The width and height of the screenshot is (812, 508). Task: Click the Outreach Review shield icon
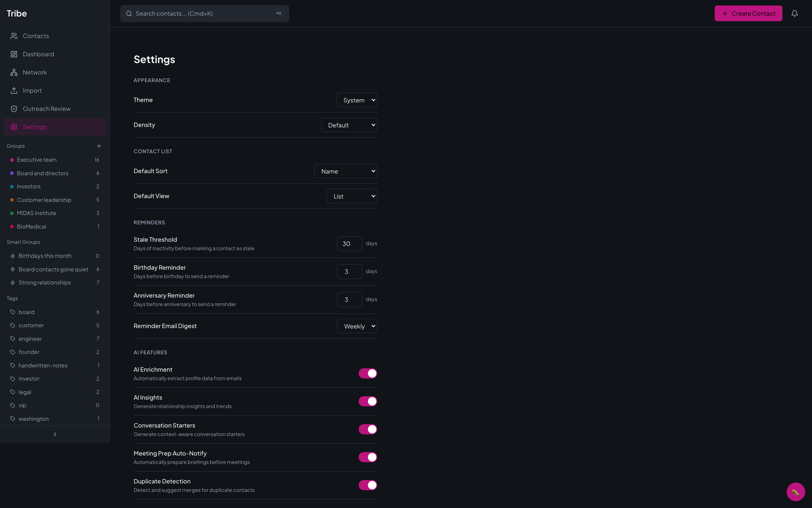pos(14,109)
